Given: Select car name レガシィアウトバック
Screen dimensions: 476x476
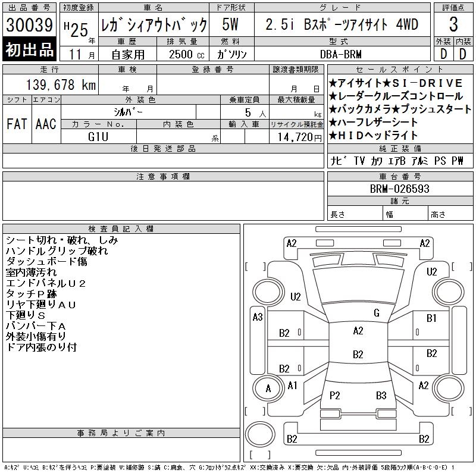Looking at the screenshot, I should click(x=154, y=25).
